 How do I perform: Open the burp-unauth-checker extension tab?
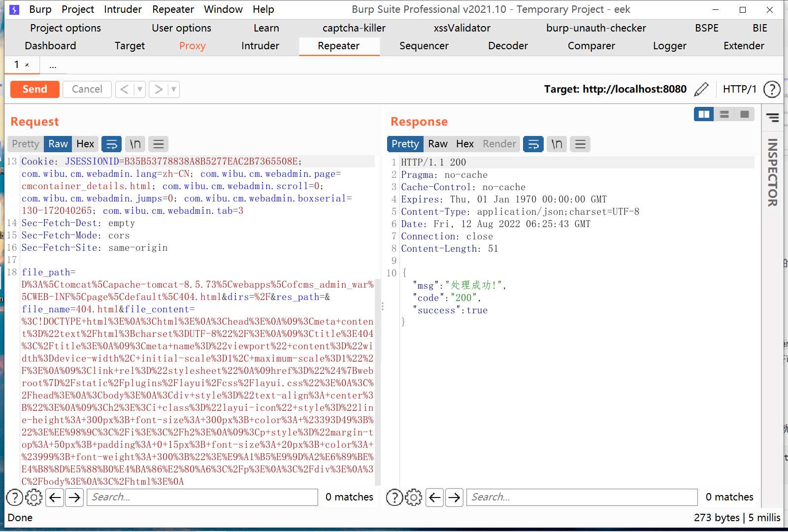pyautogui.click(x=596, y=28)
